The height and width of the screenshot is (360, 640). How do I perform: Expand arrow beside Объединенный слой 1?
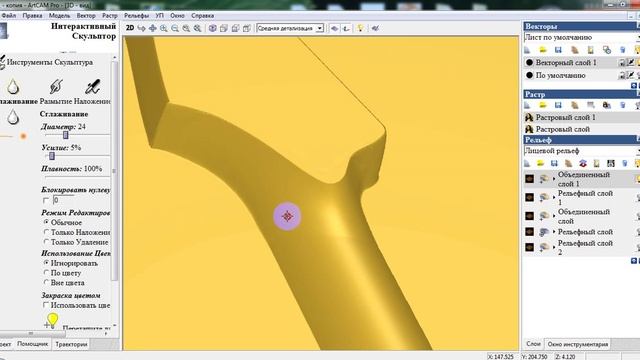point(554,179)
